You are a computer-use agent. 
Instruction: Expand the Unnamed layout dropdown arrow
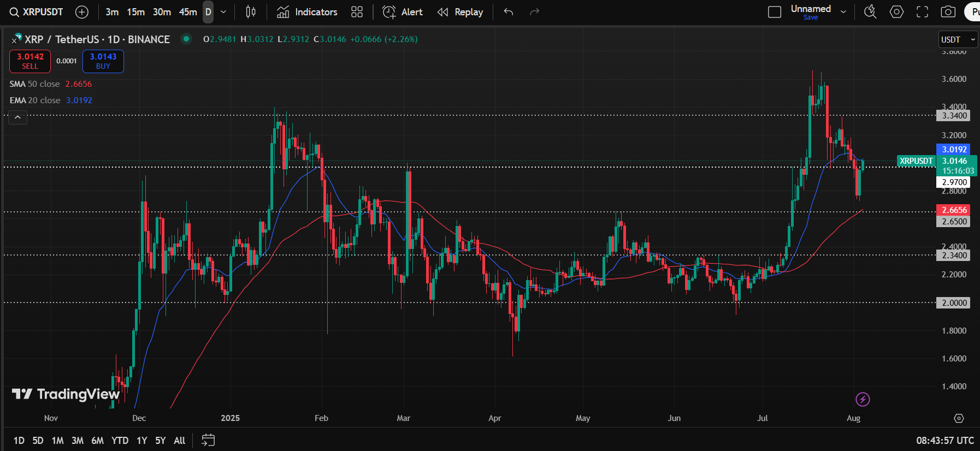click(x=843, y=12)
